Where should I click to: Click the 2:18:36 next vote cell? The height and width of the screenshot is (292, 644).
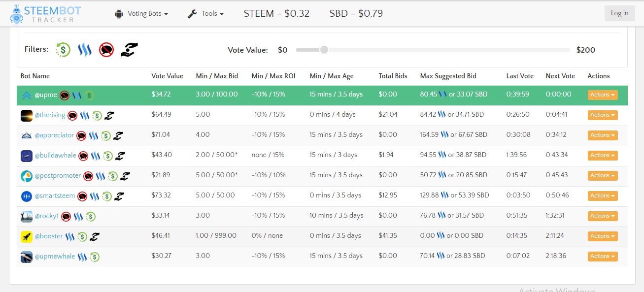(556, 256)
